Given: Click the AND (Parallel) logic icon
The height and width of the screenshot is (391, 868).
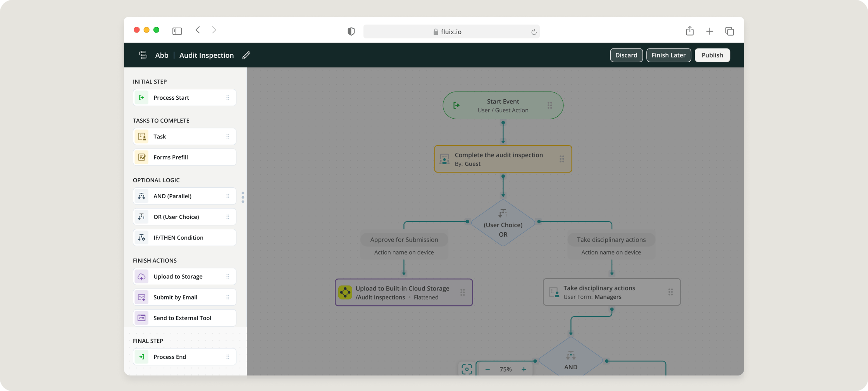Looking at the screenshot, I should (x=141, y=196).
